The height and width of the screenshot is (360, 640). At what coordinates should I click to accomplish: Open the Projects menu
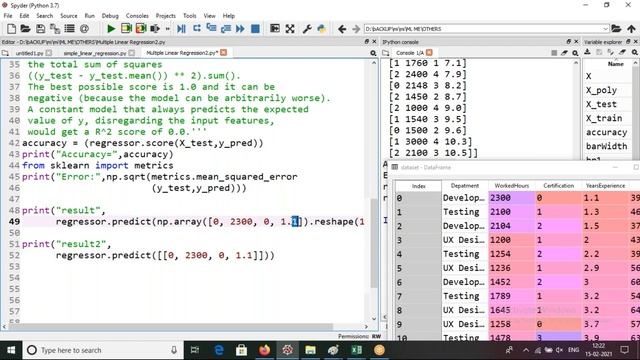pos(165,16)
